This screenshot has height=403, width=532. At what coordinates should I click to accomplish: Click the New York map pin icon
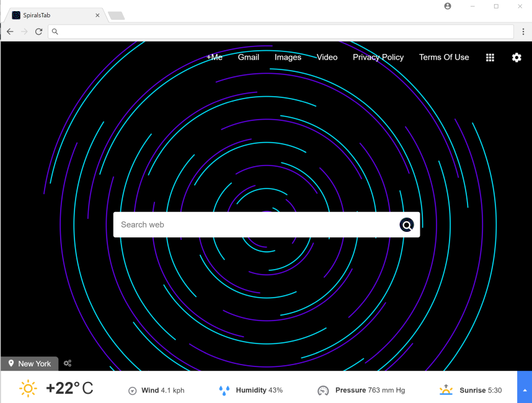(11, 363)
